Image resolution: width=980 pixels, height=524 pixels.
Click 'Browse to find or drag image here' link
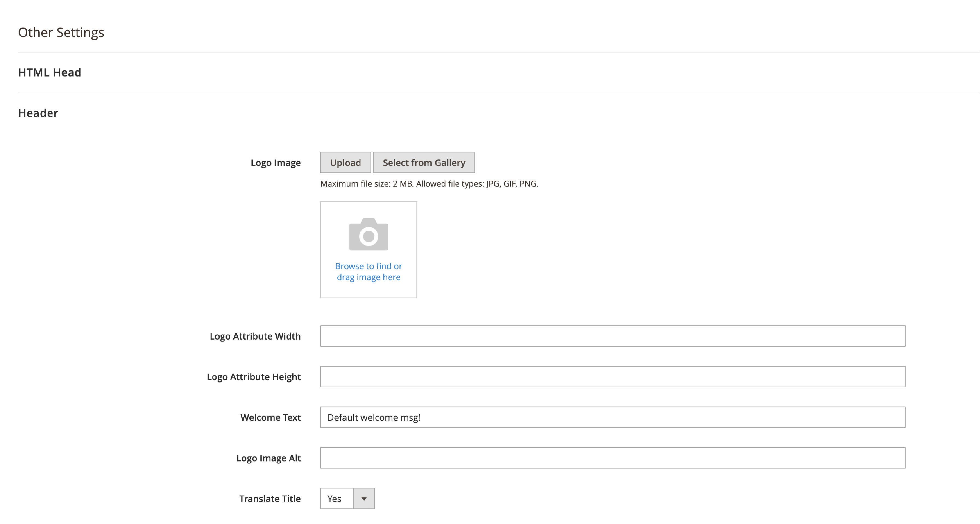pyautogui.click(x=369, y=271)
